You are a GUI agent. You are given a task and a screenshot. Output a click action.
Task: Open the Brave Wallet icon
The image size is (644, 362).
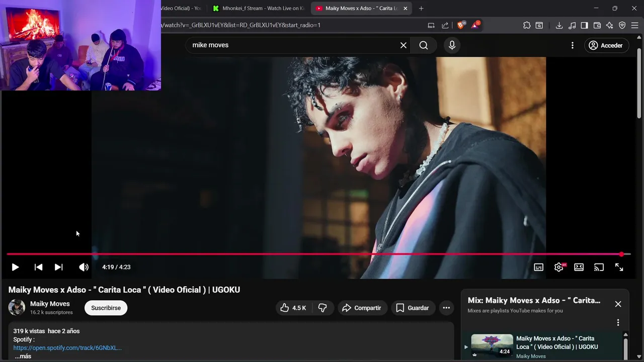click(597, 25)
